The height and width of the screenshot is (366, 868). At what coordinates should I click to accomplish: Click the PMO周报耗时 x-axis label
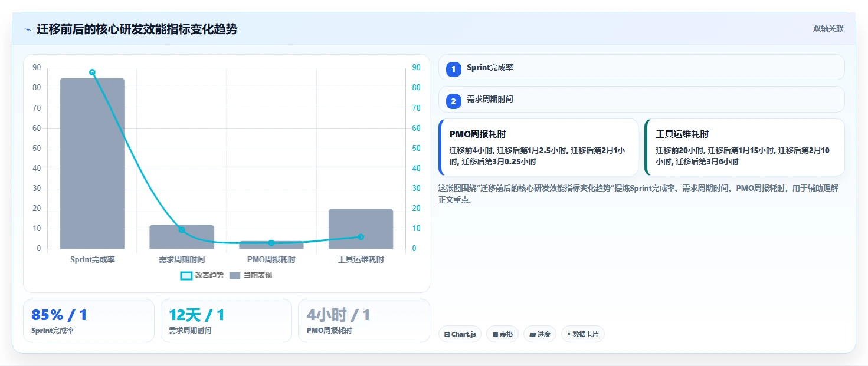click(271, 259)
